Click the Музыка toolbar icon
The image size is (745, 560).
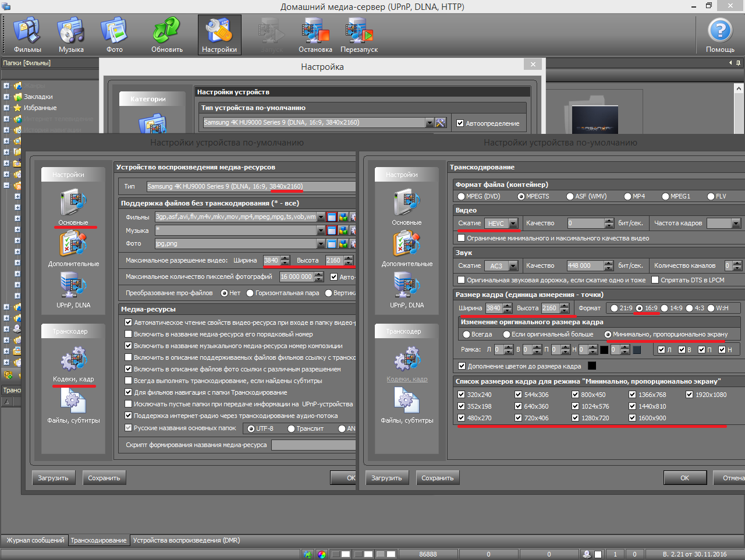[x=71, y=35]
